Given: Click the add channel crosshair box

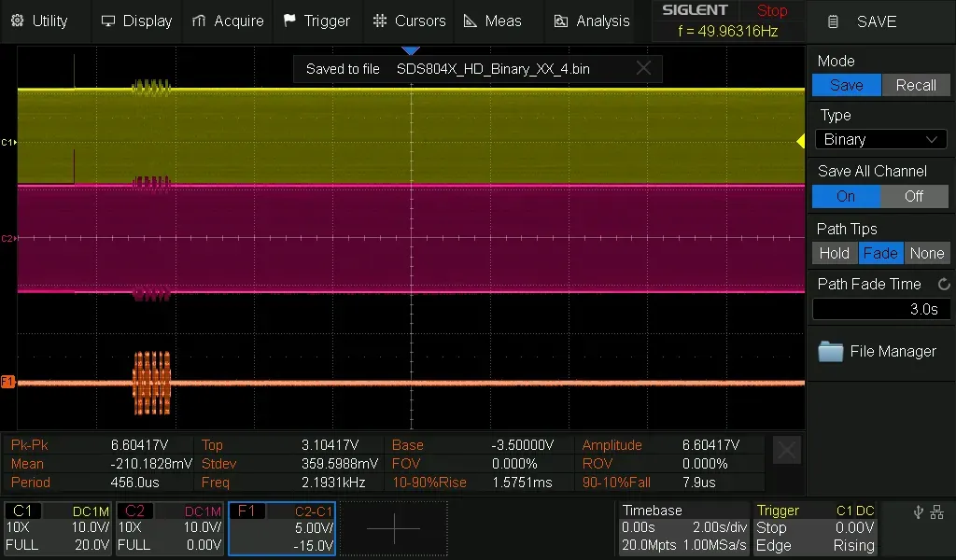Looking at the screenshot, I should point(393,528).
